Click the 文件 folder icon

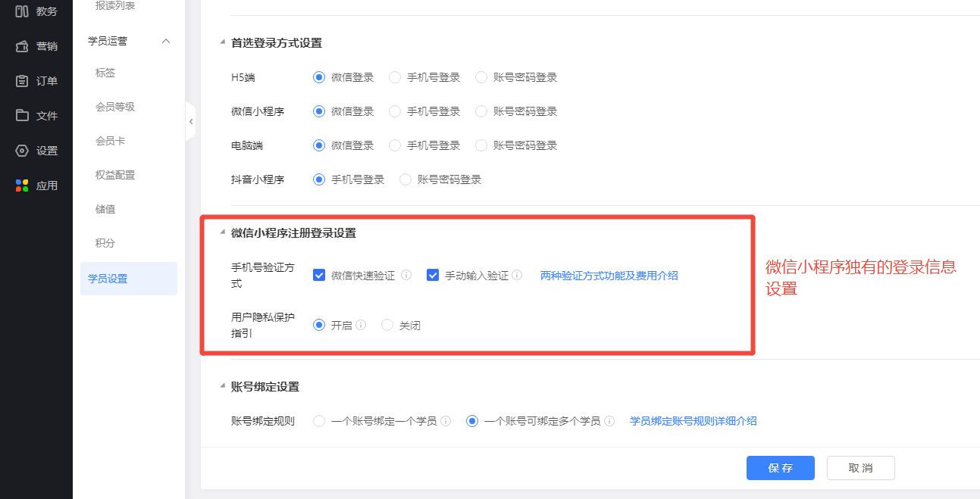point(22,116)
